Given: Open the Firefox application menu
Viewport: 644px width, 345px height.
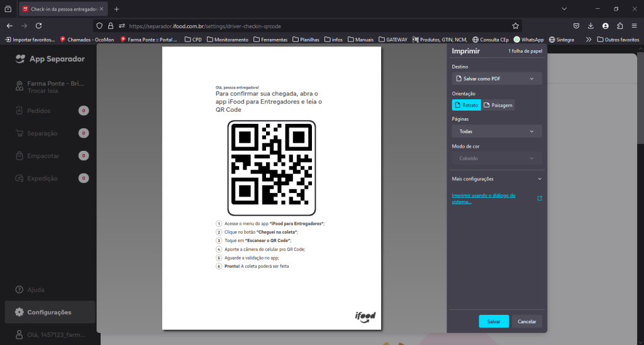Looking at the screenshot, I should [634, 26].
